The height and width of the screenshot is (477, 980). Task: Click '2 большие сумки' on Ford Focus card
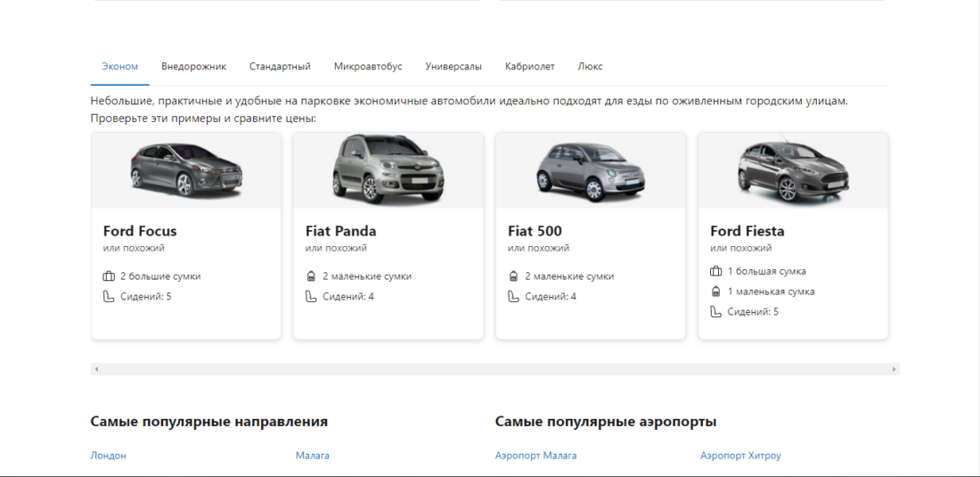(x=160, y=276)
